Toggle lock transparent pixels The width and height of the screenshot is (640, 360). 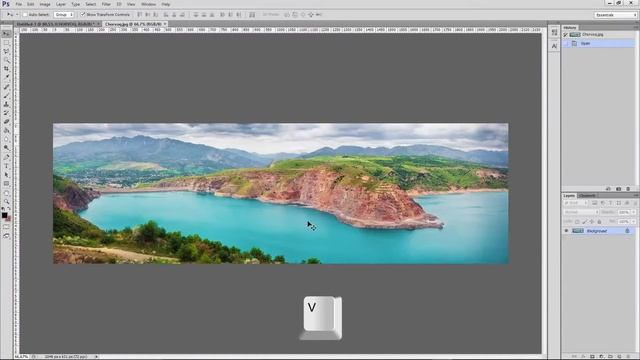point(577,222)
